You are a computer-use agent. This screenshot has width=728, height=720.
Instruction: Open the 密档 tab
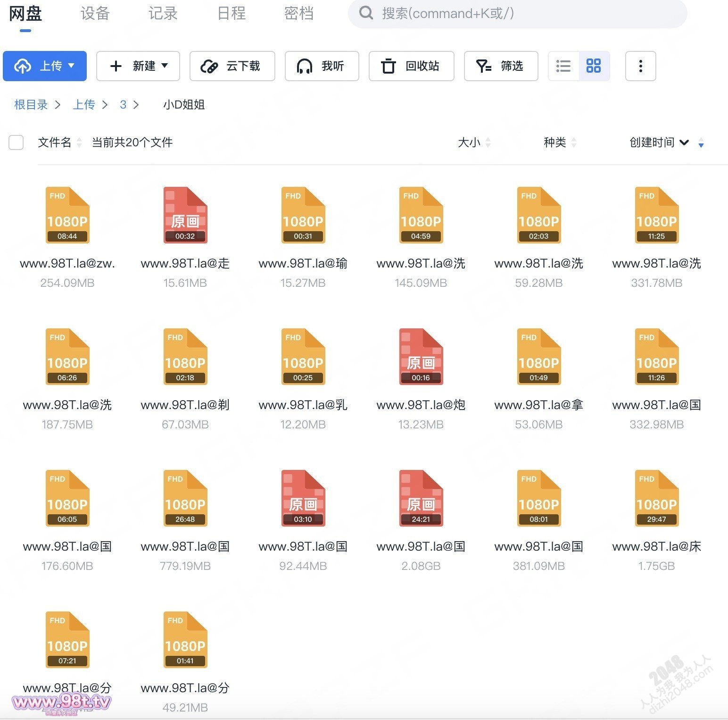click(x=298, y=13)
